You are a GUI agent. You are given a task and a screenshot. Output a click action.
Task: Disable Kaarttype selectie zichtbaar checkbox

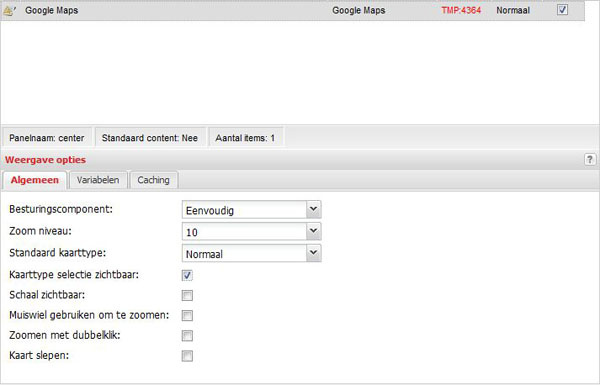coord(187,275)
